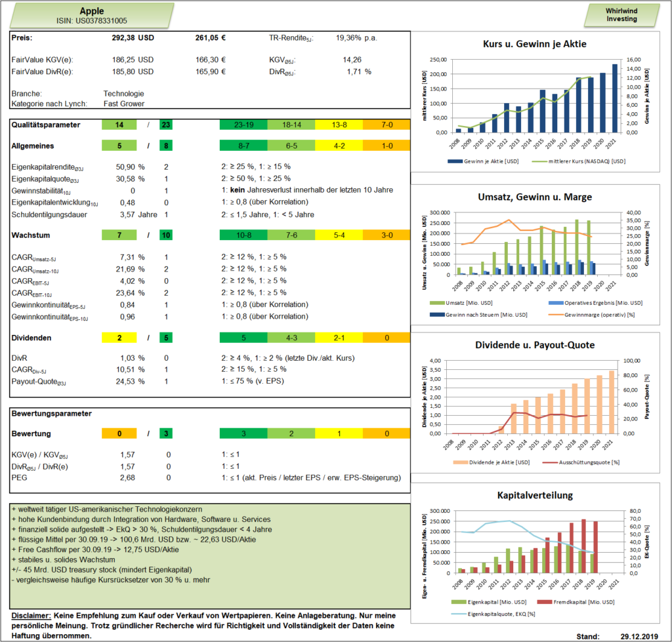This screenshot has height=642, width=672.
Task: Click the Apple title banner
Action: pyautogui.click(x=92, y=16)
